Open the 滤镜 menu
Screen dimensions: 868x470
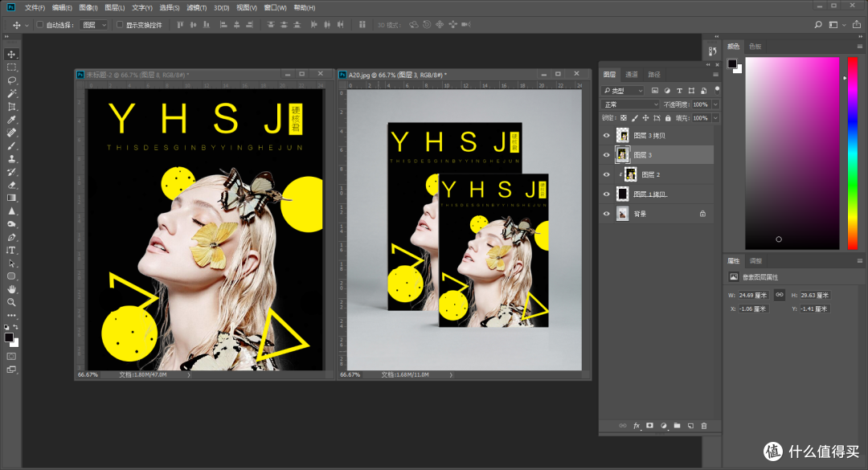pyautogui.click(x=195, y=7)
